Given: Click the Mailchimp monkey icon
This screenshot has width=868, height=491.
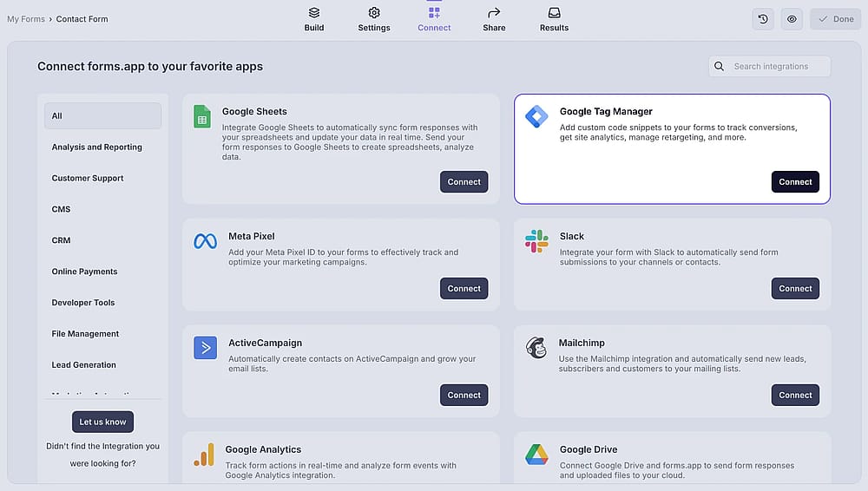Looking at the screenshot, I should 536,348.
